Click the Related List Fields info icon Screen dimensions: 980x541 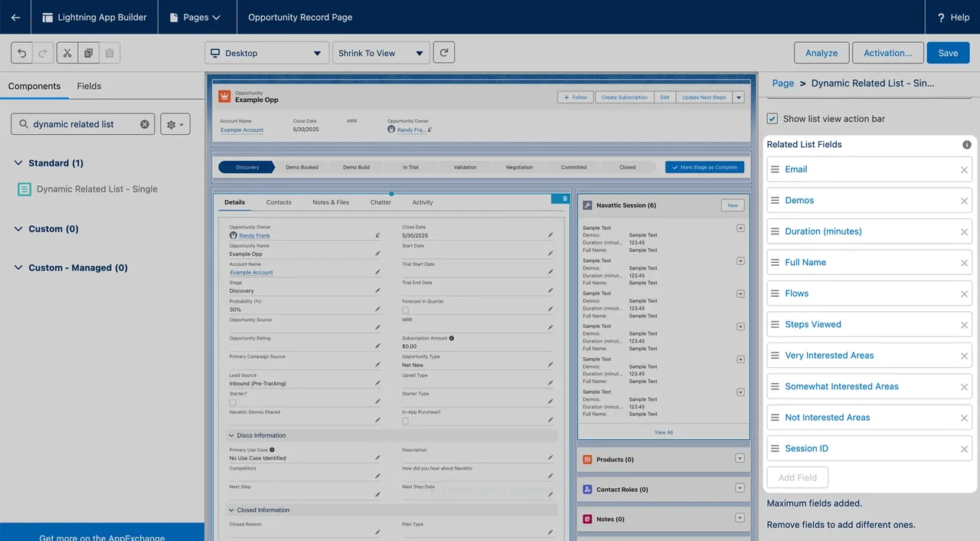967,145
